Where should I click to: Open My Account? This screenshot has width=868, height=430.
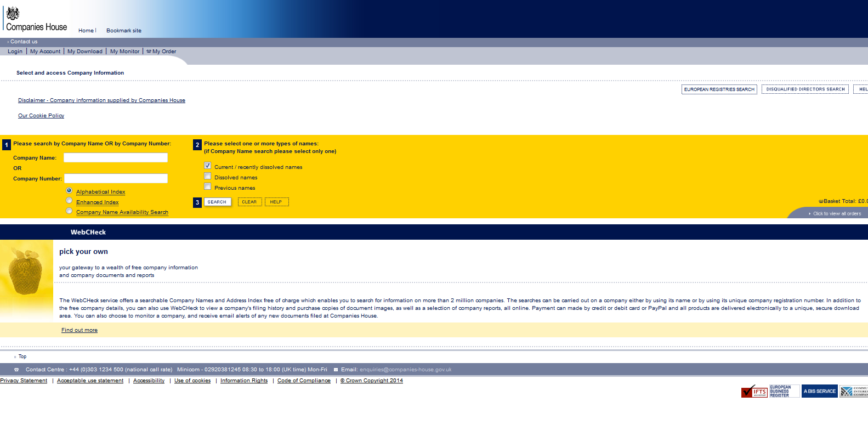point(46,52)
